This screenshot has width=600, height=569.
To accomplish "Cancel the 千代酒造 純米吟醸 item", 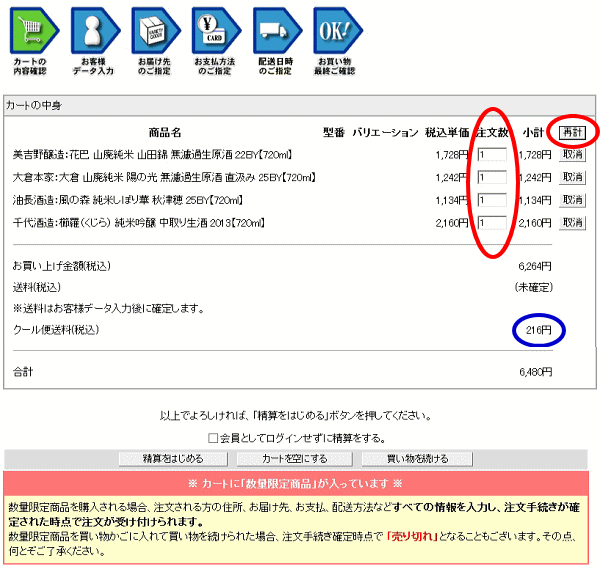I will coord(572,222).
